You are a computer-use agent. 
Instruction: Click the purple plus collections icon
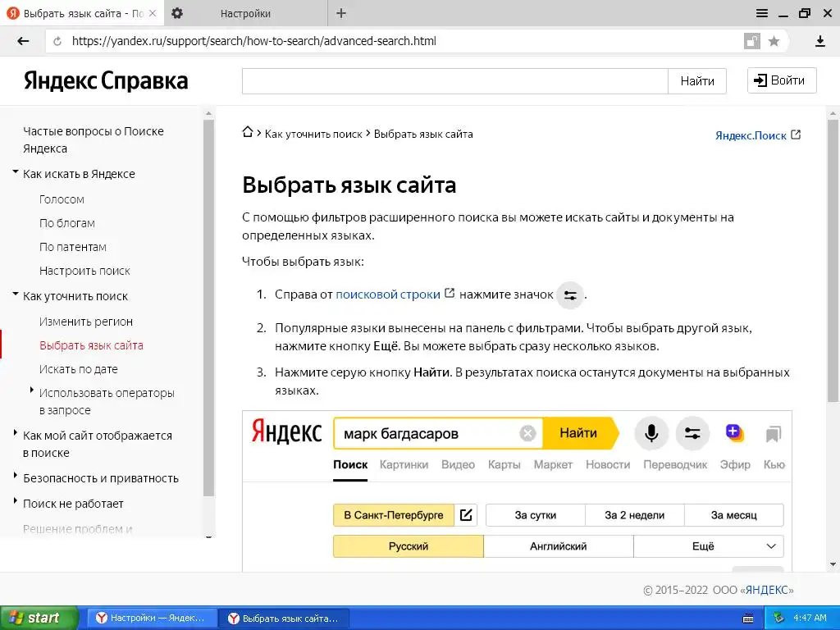(734, 433)
